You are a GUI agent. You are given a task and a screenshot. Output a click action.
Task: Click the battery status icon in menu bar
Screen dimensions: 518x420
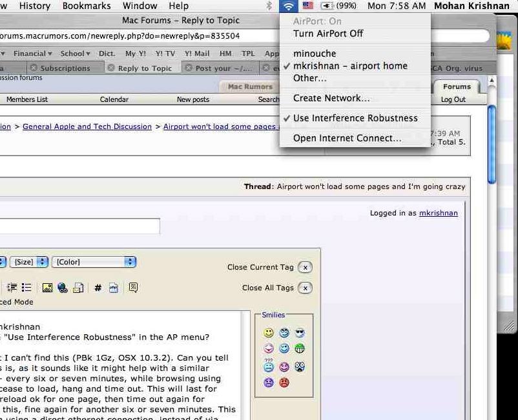click(327, 6)
